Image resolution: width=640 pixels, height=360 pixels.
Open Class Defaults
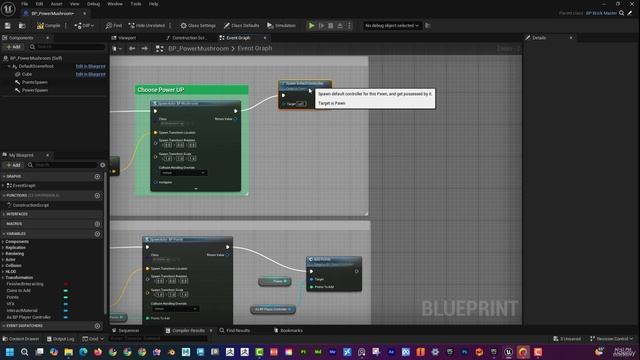[x=241, y=26]
